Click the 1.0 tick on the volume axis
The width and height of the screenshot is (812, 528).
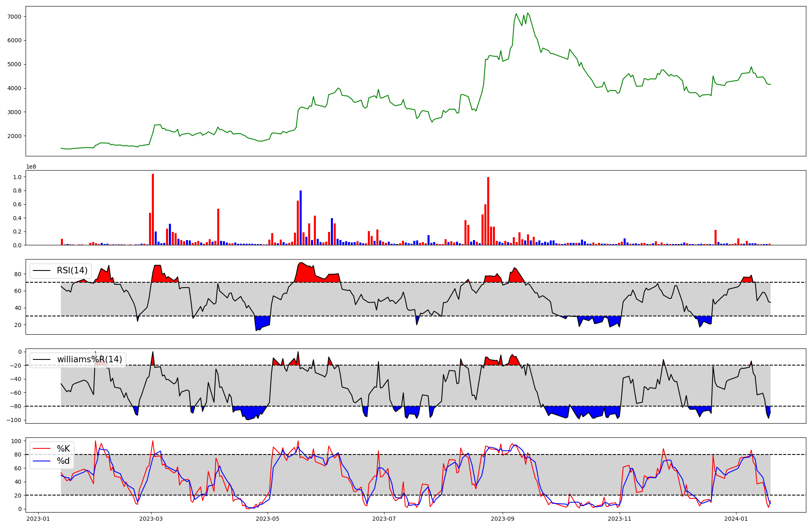[x=17, y=177]
